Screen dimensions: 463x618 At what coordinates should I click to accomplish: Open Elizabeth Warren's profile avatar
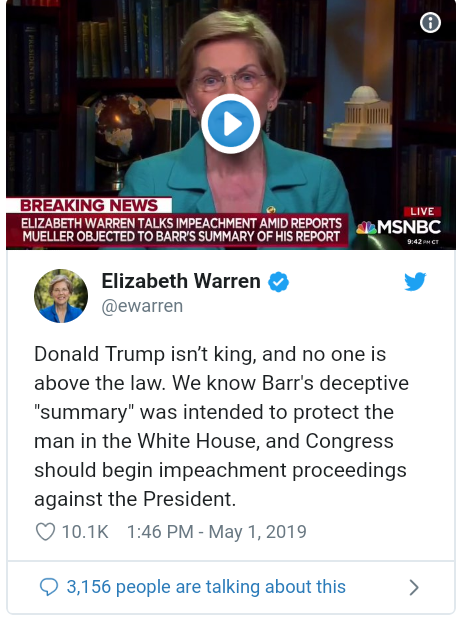61,296
